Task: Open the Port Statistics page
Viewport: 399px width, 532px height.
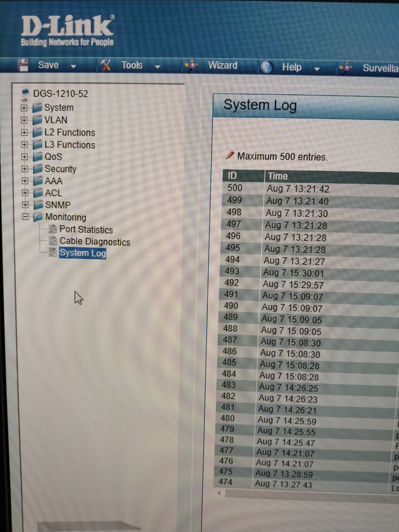Action: point(86,229)
